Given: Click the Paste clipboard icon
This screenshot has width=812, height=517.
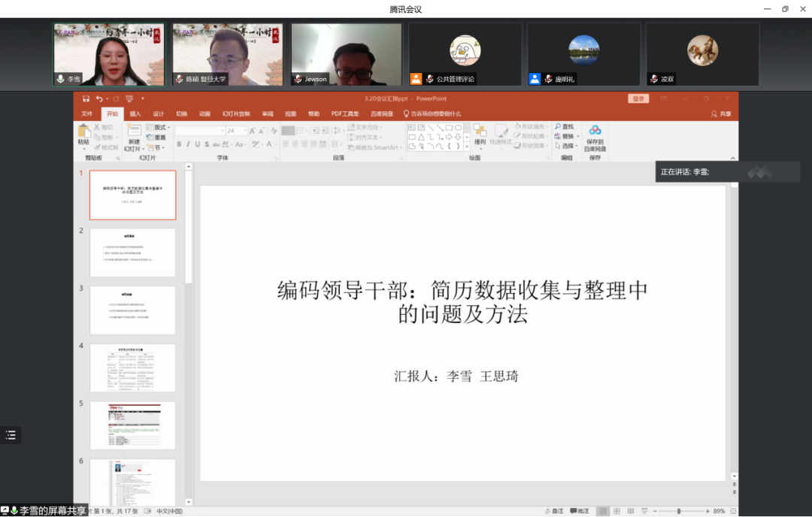Looking at the screenshot, I should pos(83,132).
